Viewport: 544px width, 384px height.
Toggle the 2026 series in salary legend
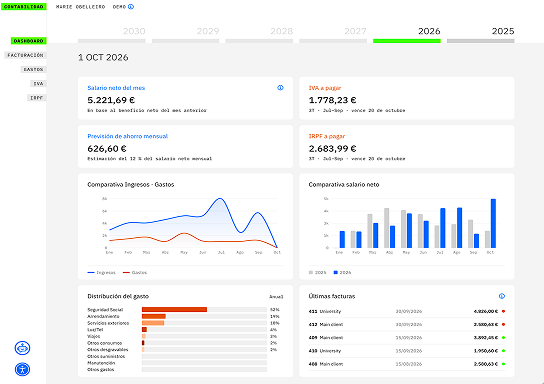tap(342, 272)
